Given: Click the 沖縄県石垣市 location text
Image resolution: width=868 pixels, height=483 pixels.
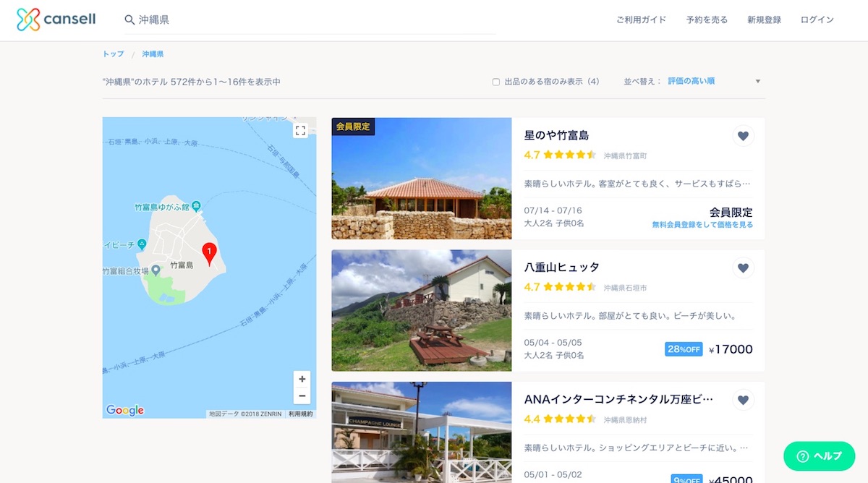Looking at the screenshot, I should tap(625, 288).
